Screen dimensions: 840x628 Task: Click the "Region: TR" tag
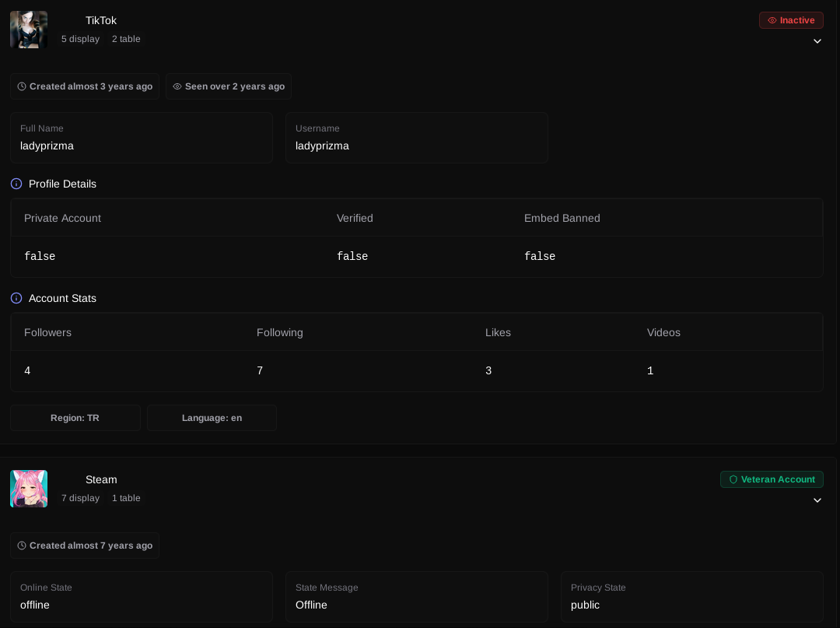coord(75,417)
